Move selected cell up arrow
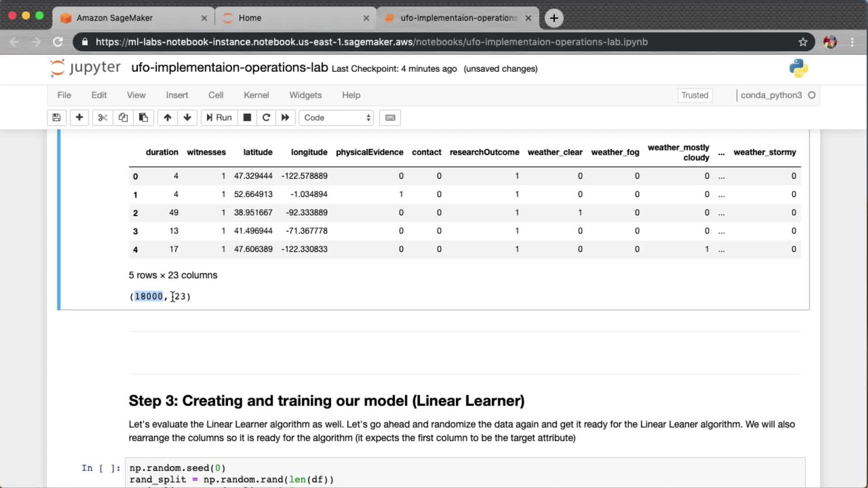Image resolution: width=868 pixels, height=488 pixels. point(167,117)
